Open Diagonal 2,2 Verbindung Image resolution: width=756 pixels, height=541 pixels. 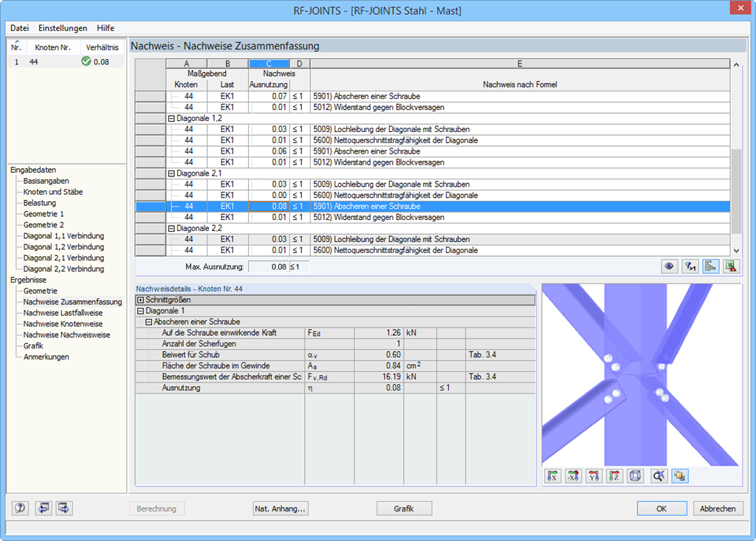click(63, 269)
